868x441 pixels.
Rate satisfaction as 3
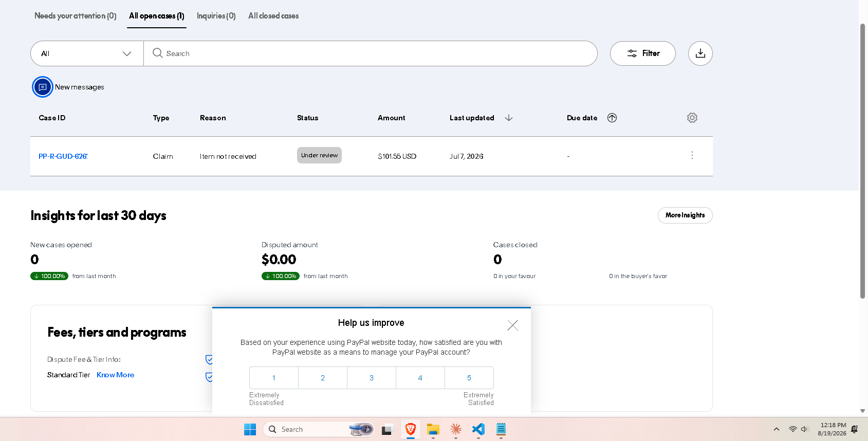click(x=372, y=378)
